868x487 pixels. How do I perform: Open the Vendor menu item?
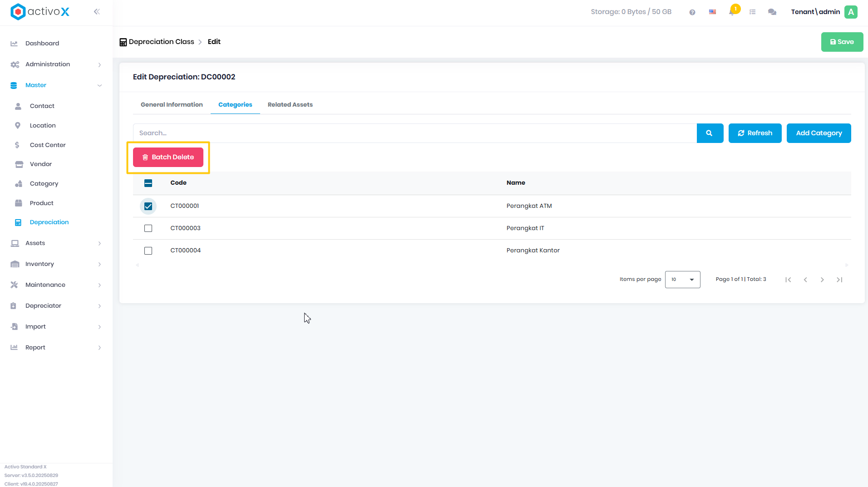[41, 164]
